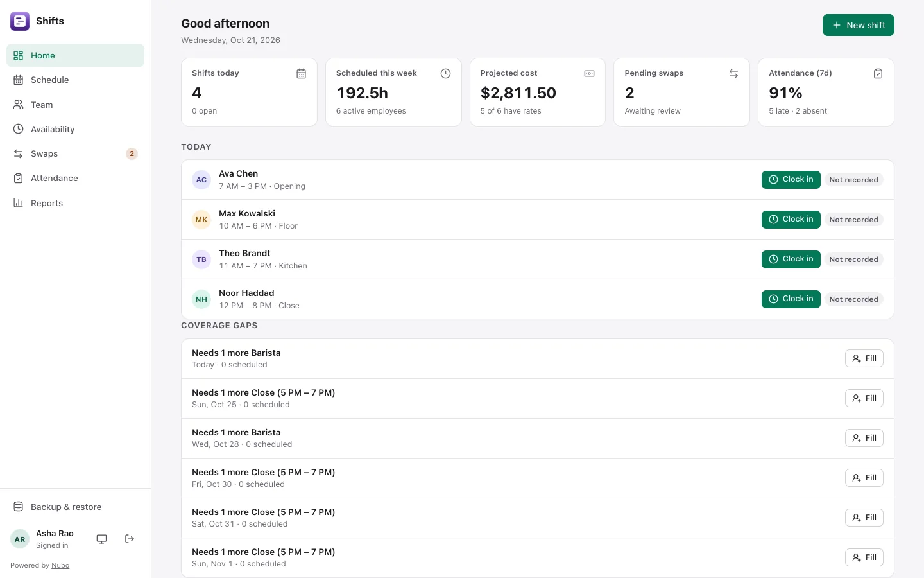The width and height of the screenshot is (924, 578).
Task: Click the TB avatar for Theo Brandt
Action: click(x=201, y=259)
